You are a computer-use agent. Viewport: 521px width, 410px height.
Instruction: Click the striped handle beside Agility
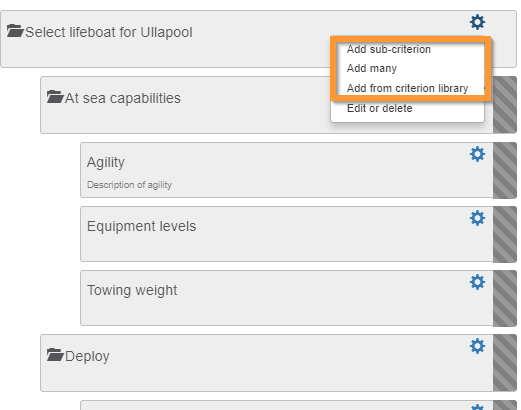pyautogui.click(x=505, y=170)
